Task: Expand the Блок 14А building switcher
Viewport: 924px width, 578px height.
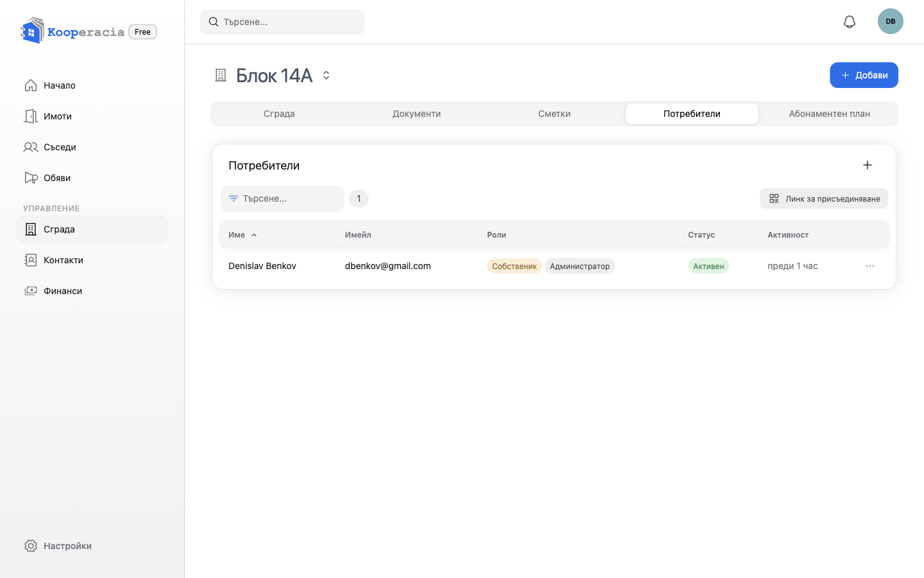Action: tap(326, 75)
